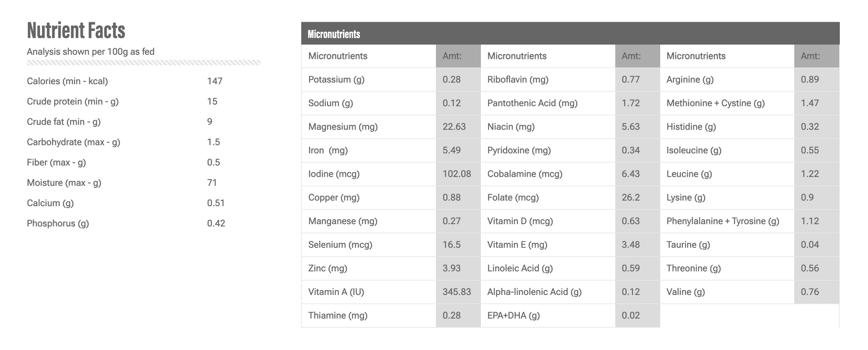
Task: Select the Arginine (g) cell
Action: tap(727, 80)
